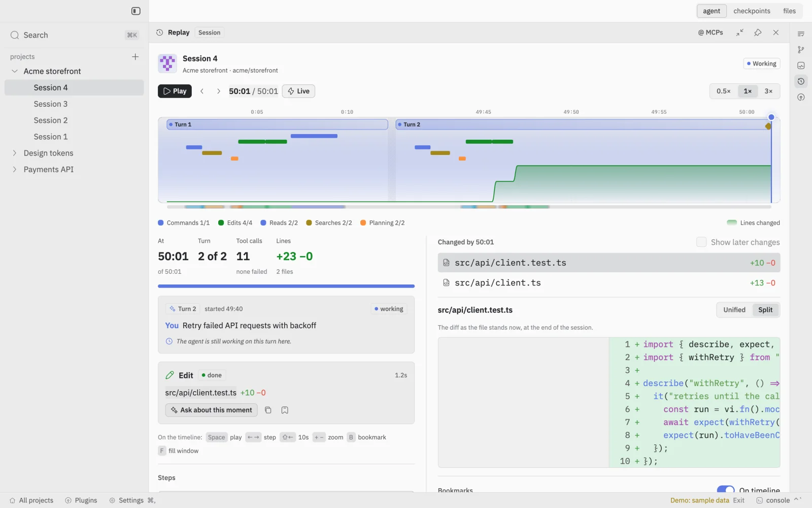Expand the Payments API project
Image resolution: width=812 pixels, height=508 pixels.
point(14,169)
